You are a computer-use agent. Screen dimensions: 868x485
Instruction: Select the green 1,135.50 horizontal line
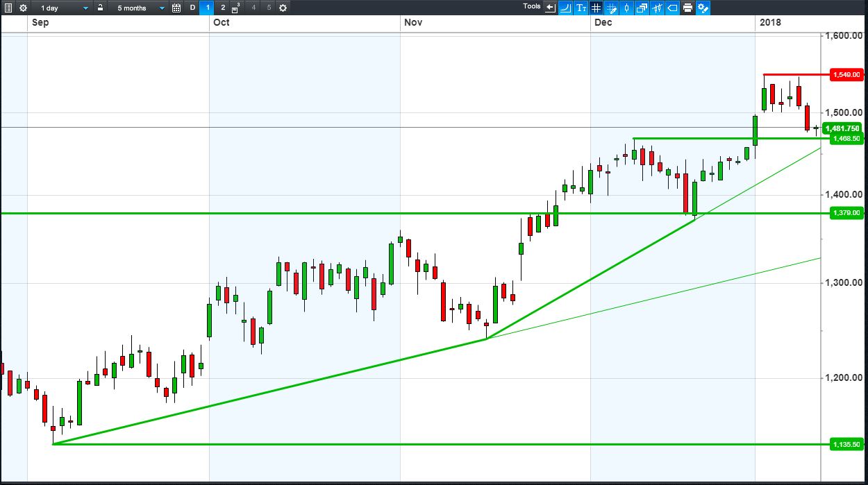click(441, 444)
